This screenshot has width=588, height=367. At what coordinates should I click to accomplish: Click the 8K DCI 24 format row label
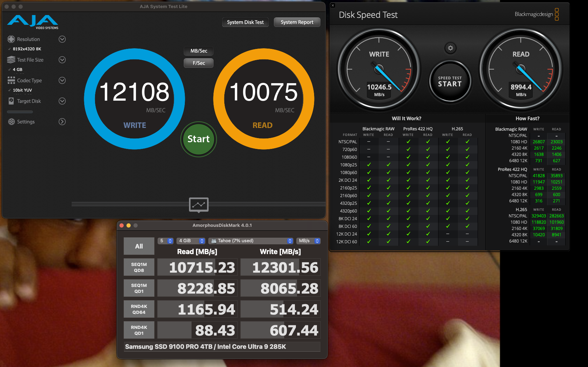coord(348,219)
